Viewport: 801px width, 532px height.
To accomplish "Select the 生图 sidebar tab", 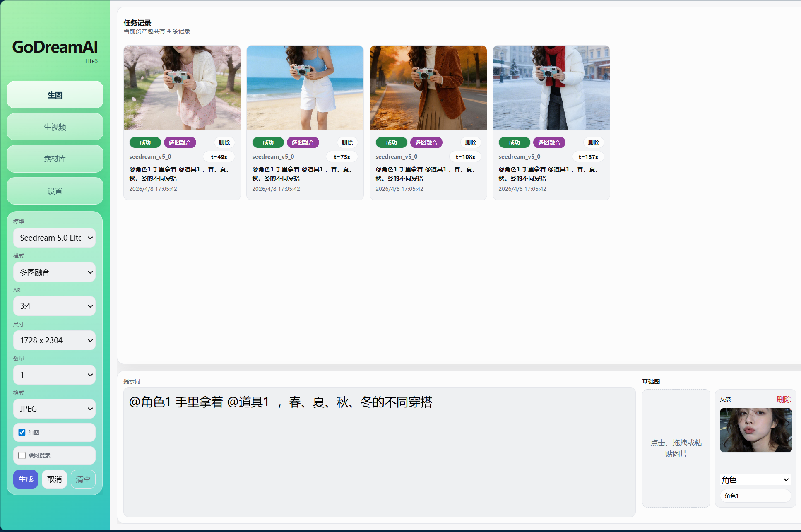I will coord(55,95).
